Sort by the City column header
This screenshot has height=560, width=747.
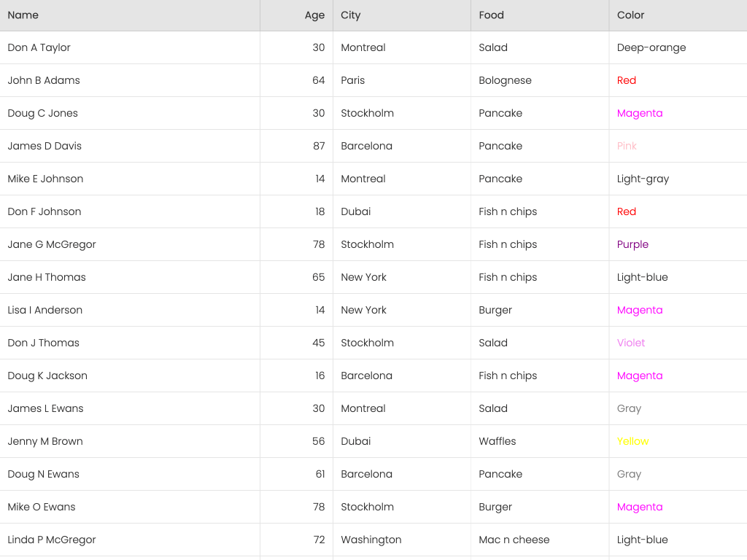tap(351, 15)
